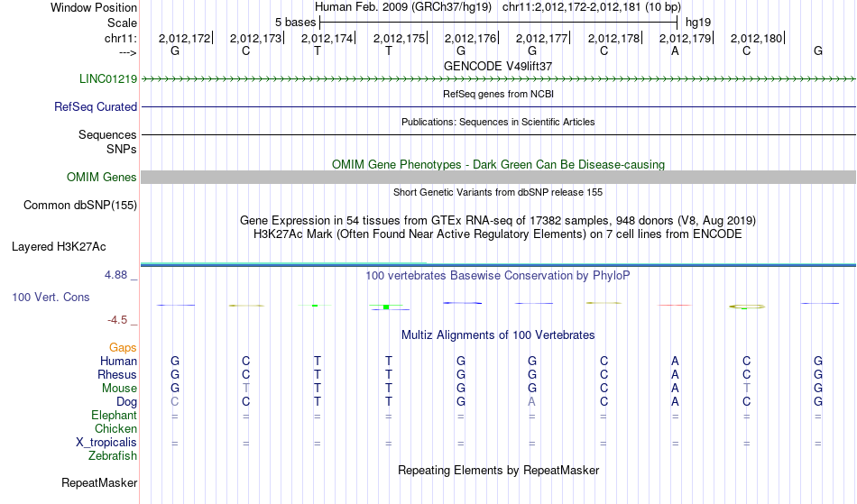Click the Mouse species label
The height and width of the screenshot is (504, 857).
(x=119, y=389)
